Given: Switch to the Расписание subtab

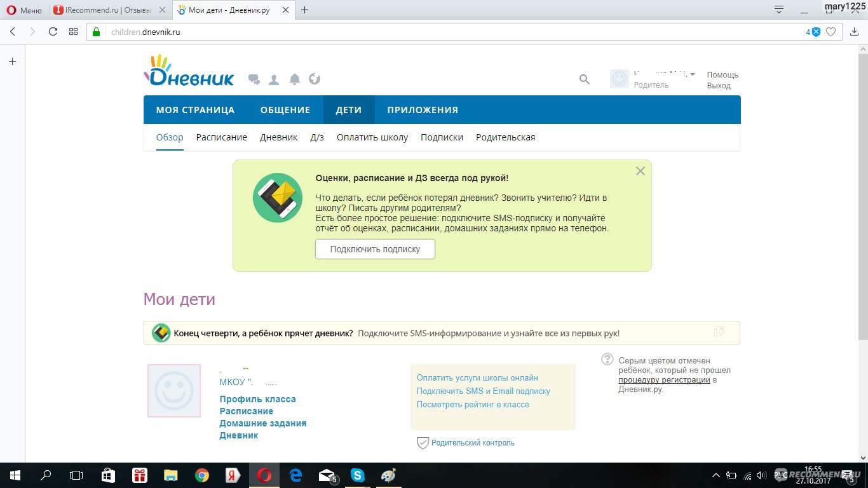Looking at the screenshot, I should click(221, 137).
